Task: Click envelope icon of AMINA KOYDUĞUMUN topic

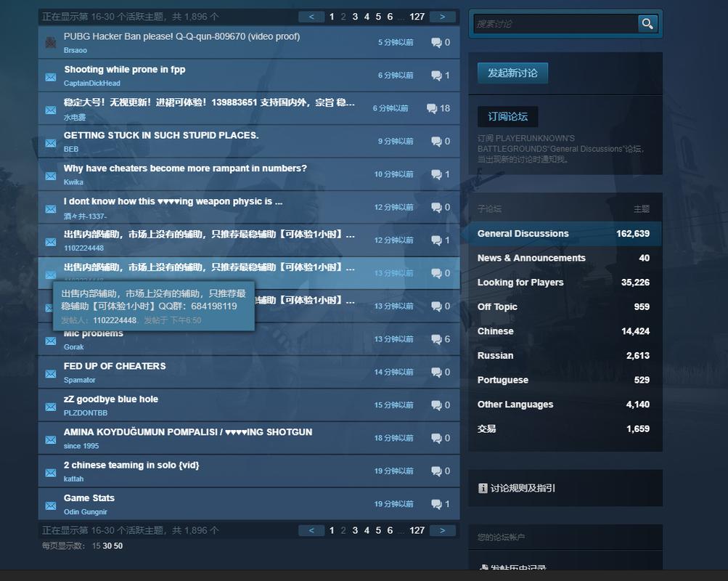Action: 51,440
